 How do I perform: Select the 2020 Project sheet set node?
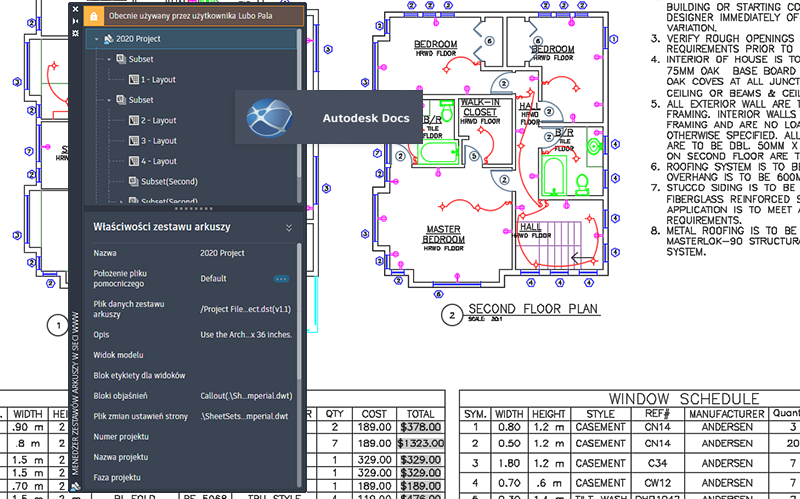pyautogui.click(x=191, y=39)
